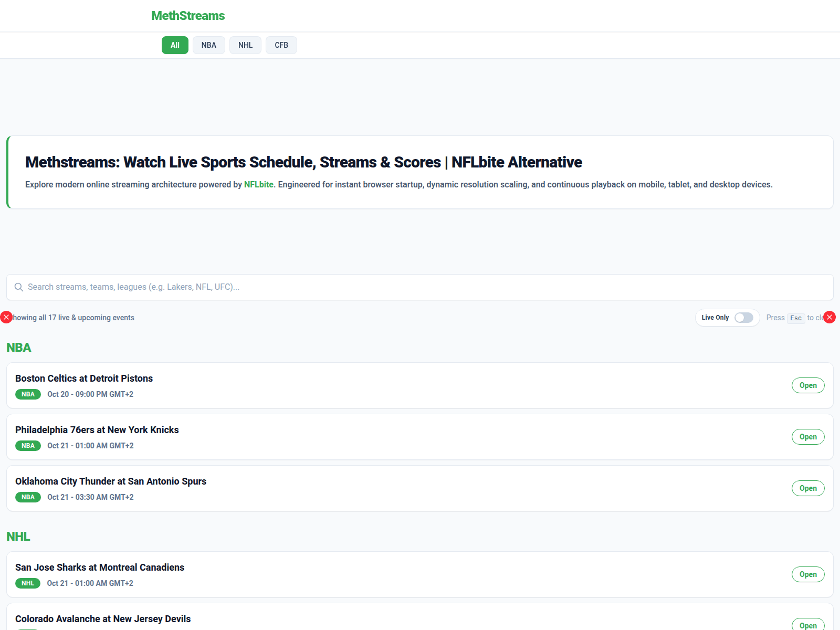Click the NHL section heading
Image resolution: width=840 pixels, height=630 pixels.
coord(18,537)
